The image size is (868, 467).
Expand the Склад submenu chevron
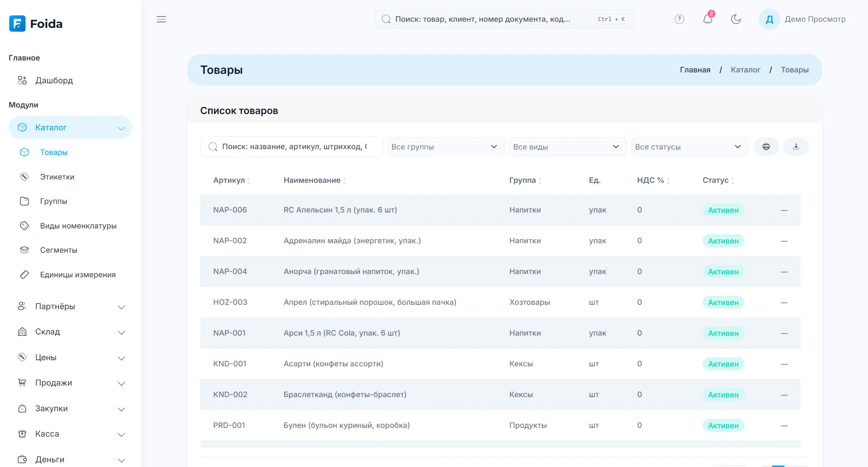tap(122, 333)
